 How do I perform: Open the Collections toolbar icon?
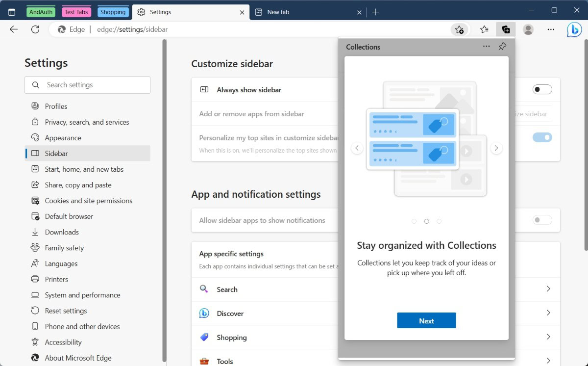tap(505, 29)
